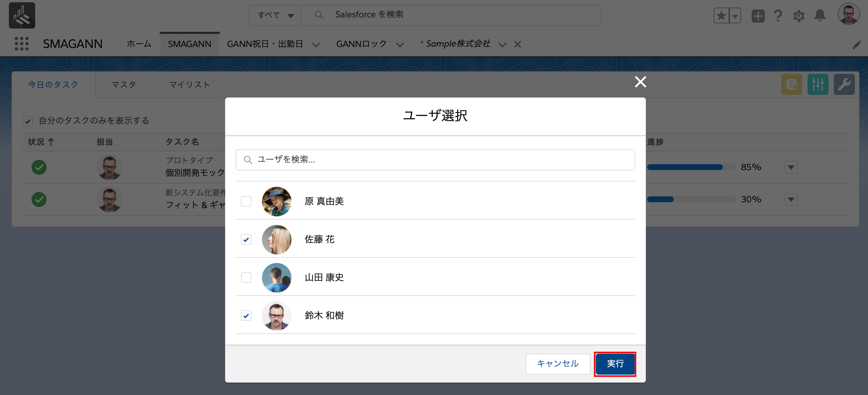Sort by 状況 column header arrow
Image resolution: width=868 pixels, height=395 pixels.
click(x=51, y=142)
